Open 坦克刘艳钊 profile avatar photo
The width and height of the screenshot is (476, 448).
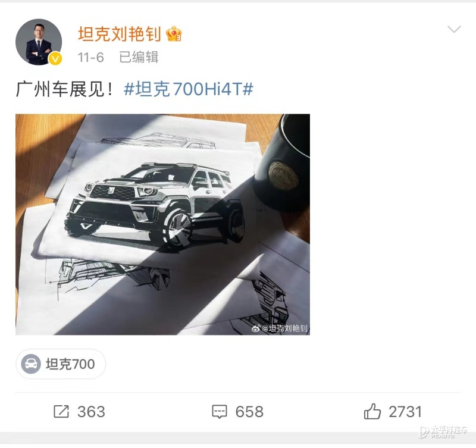click(x=39, y=42)
